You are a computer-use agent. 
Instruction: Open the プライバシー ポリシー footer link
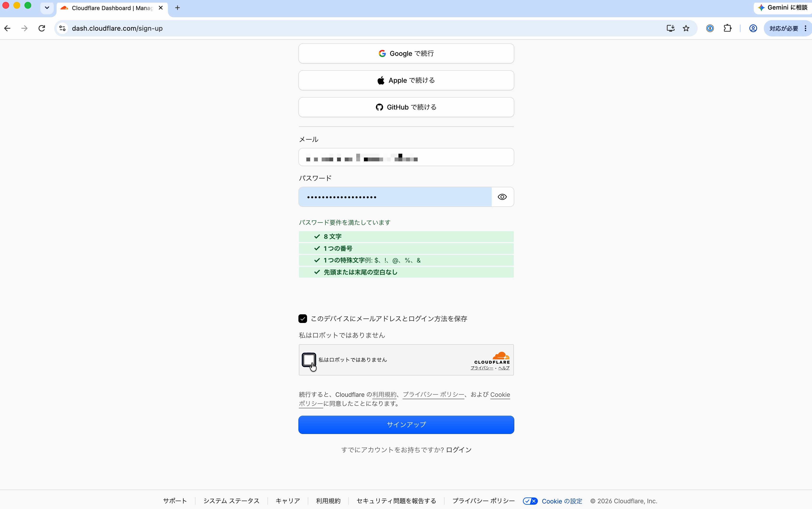[483, 501]
